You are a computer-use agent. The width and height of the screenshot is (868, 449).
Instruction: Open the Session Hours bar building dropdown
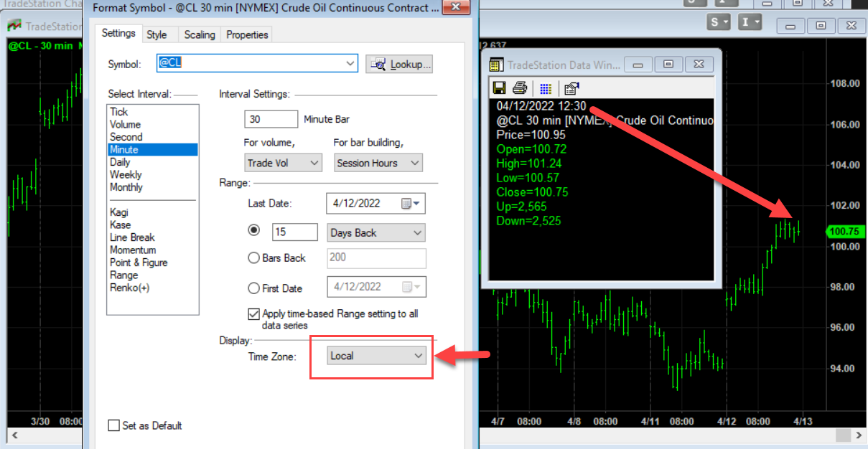[x=378, y=163]
